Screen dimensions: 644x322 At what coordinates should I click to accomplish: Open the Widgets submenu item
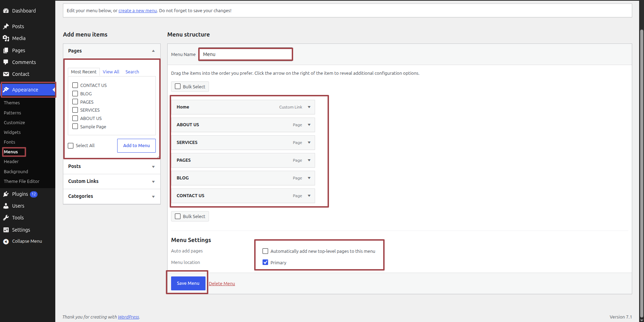pyautogui.click(x=12, y=132)
